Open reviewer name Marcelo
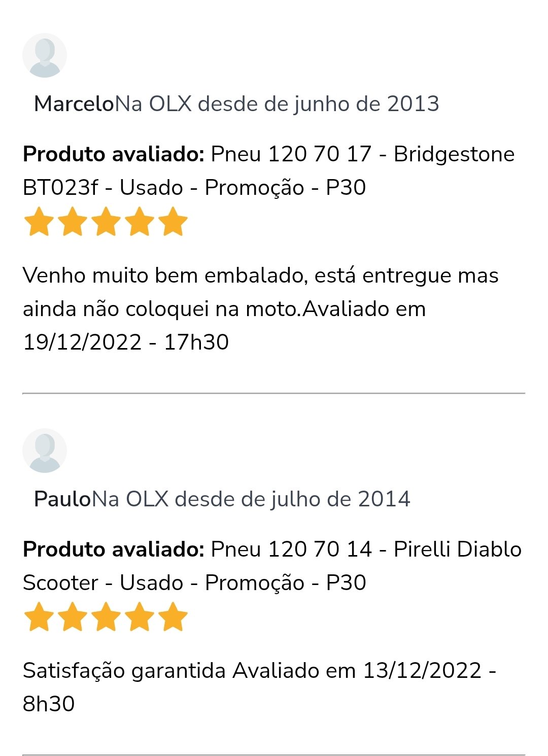Screen dimensions: 548x756 click(74, 104)
